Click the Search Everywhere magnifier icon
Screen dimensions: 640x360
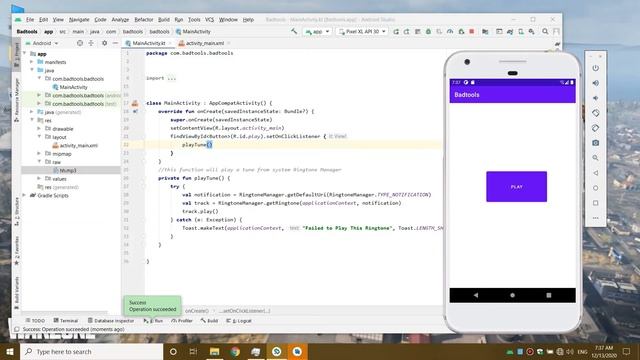click(x=545, y=31)
